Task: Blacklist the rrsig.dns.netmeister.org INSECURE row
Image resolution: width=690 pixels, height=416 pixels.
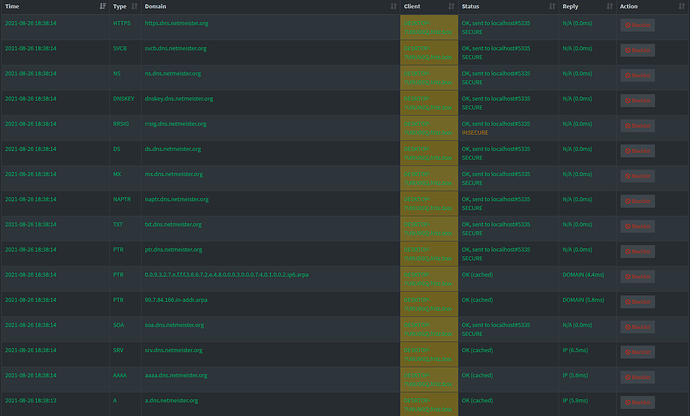Action: 637,126
